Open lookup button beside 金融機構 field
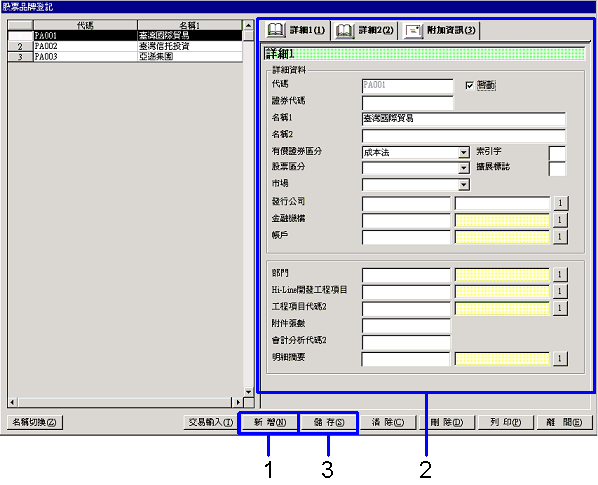The height and width of the screenshot is (485, 598). click(x=560, y=220)
